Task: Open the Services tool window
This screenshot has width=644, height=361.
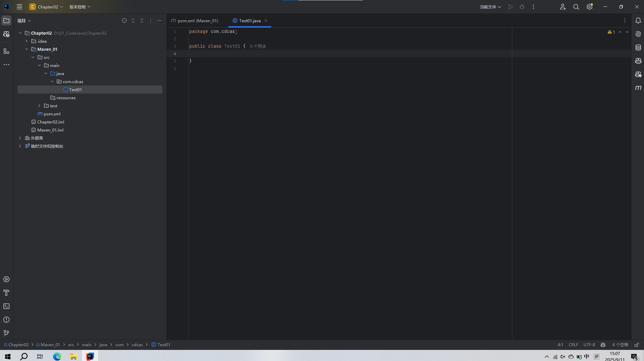Action: 6,279
